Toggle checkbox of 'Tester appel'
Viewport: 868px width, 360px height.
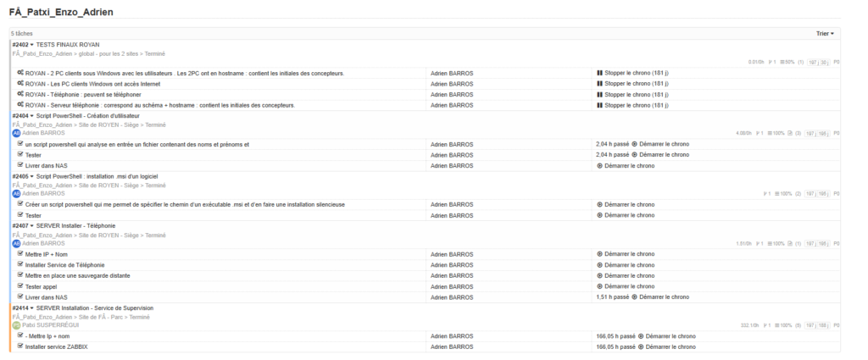tap(20, 286)
